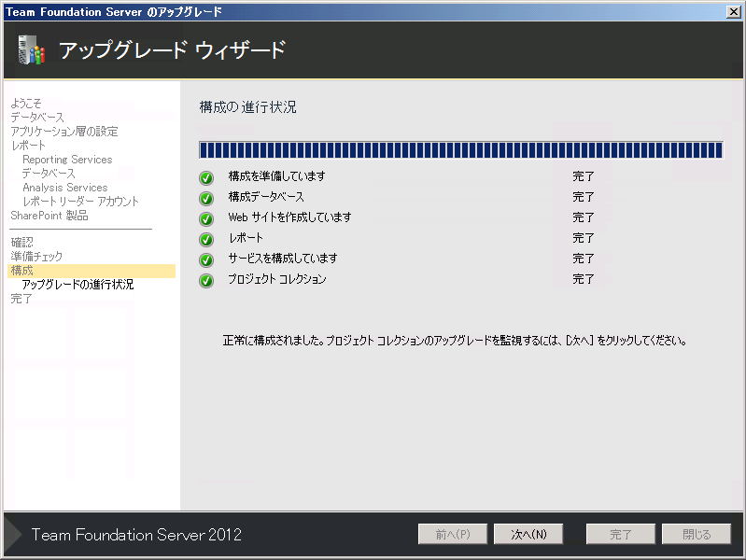Click the green check for 構成を準備しています
The height and width of the screenshot is (560, 746).
point(206,177)
